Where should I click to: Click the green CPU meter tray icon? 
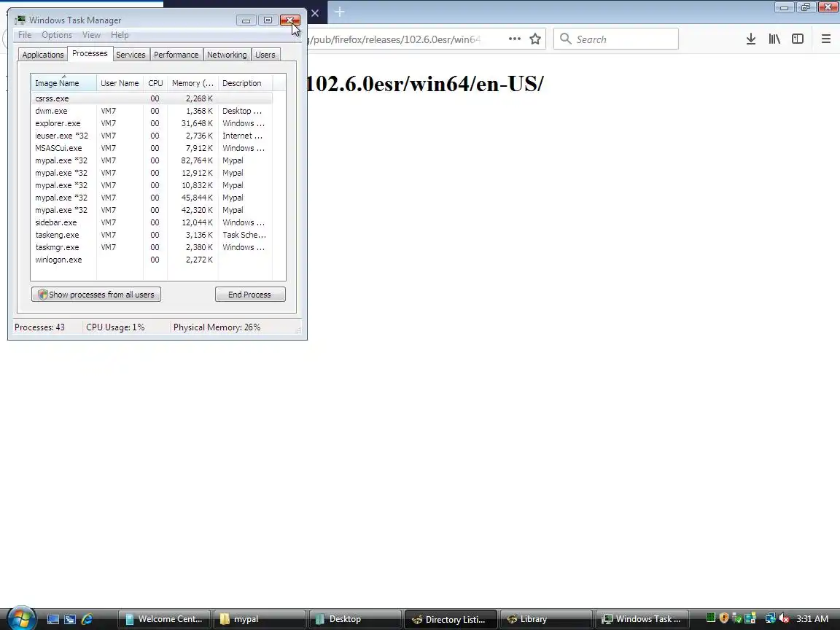click(710, 619)
